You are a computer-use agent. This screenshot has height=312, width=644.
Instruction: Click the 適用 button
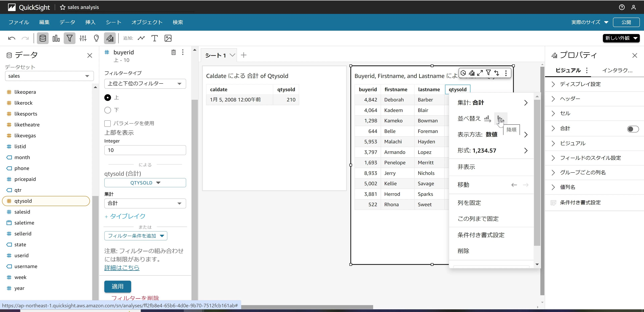118,287
